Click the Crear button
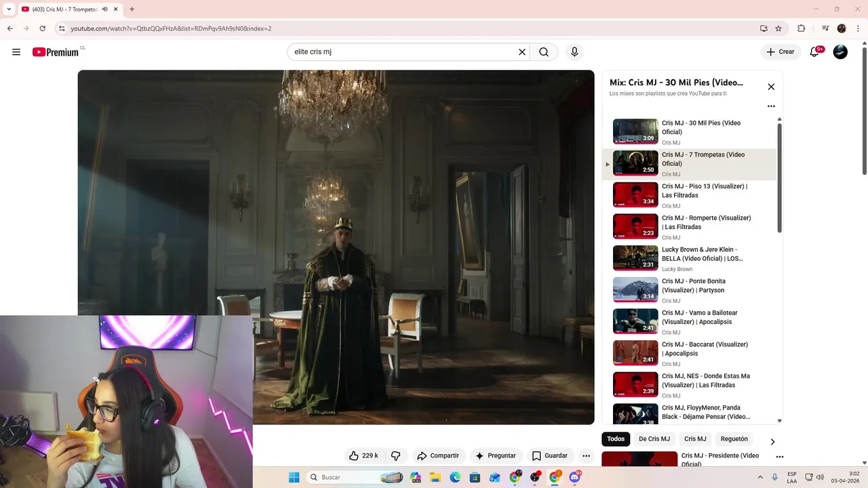 (781, 52)
